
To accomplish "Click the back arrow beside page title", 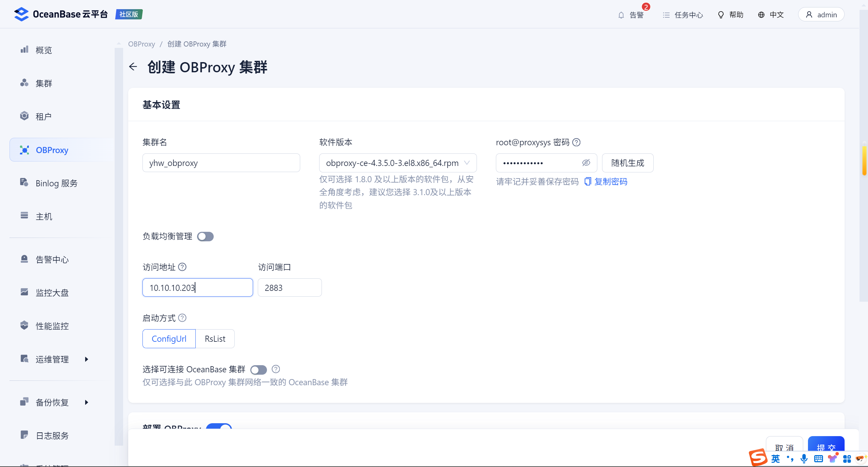I will point(133,67).
